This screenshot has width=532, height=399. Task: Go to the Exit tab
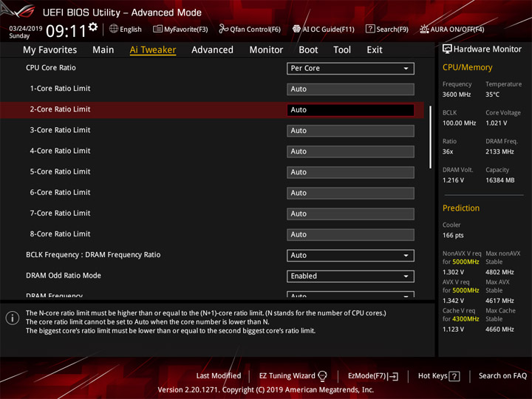[375, 50]
